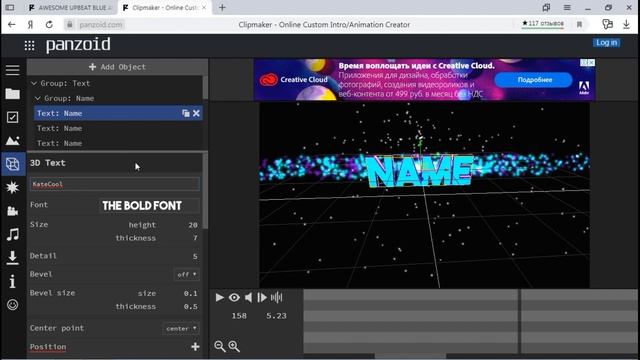Toggle the audio waveform display
640x360 pixels.
pyautogui.click(x=277, y=298)
